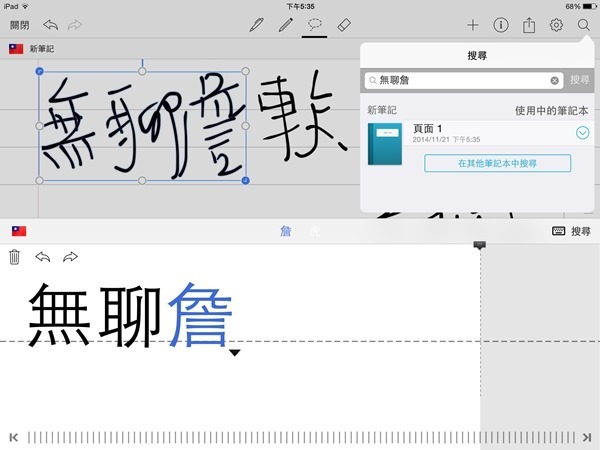Select the pen writing tool
This screenshot has height=450, width=600.
(x=256, y=25)
